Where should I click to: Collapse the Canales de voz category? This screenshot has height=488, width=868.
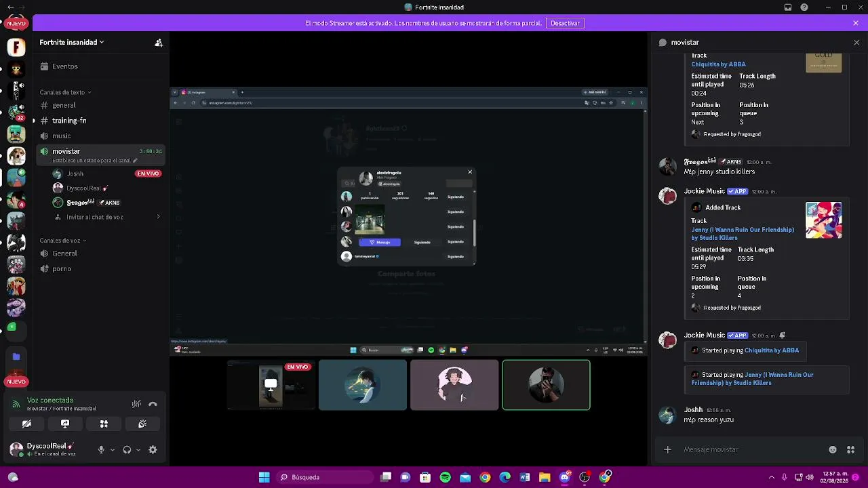62,241
